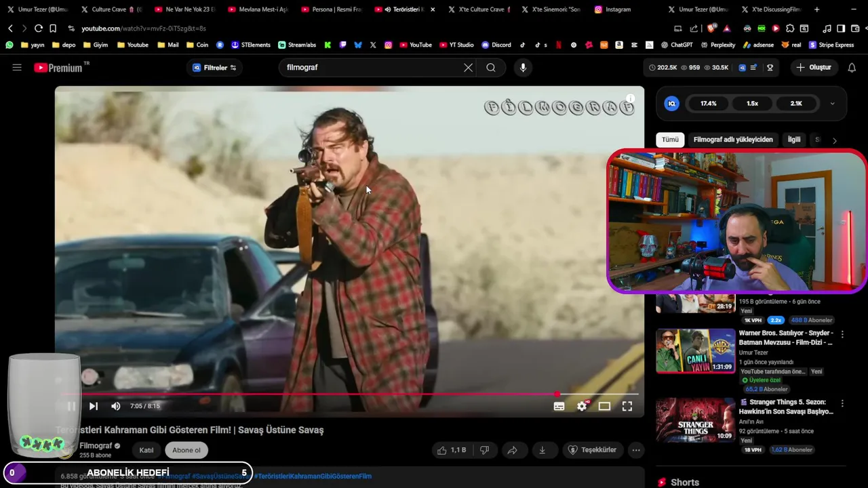Click the magnifier search button

click(x=491, y=68)
